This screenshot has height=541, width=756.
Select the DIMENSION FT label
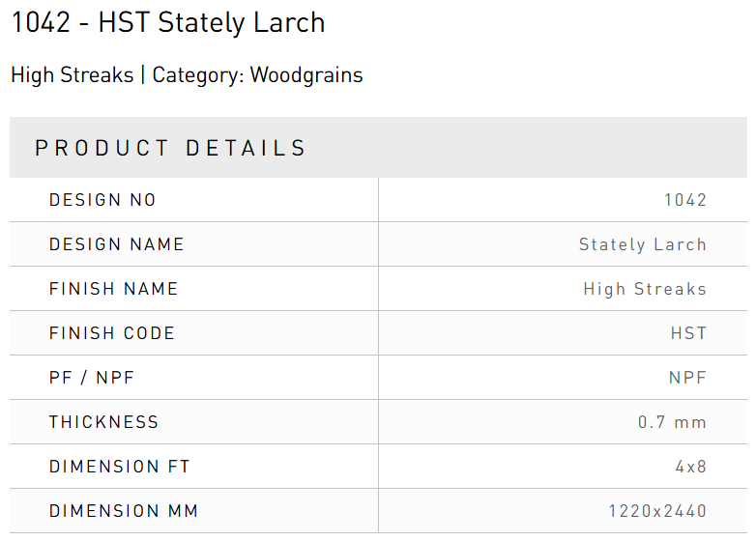[120, 467]
